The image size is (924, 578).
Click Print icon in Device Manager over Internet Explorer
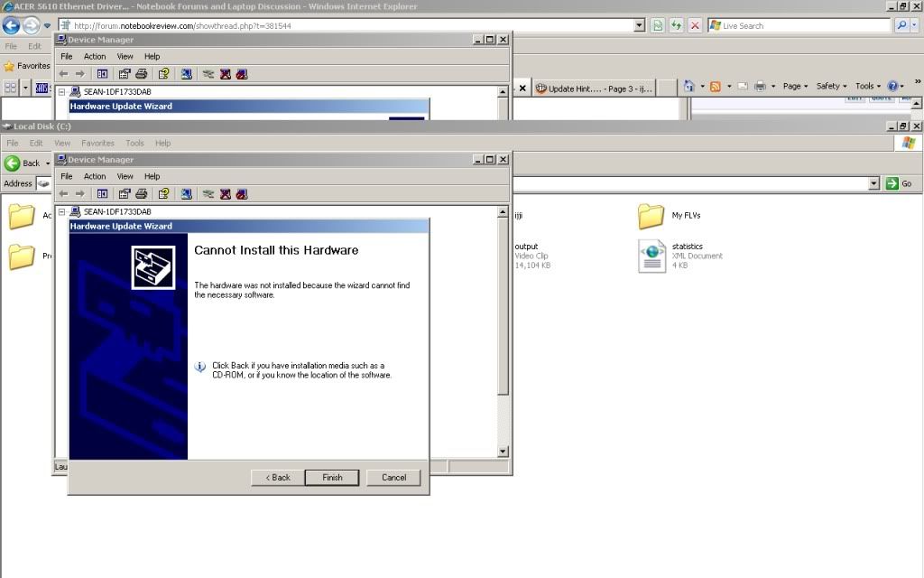[142, 74]
